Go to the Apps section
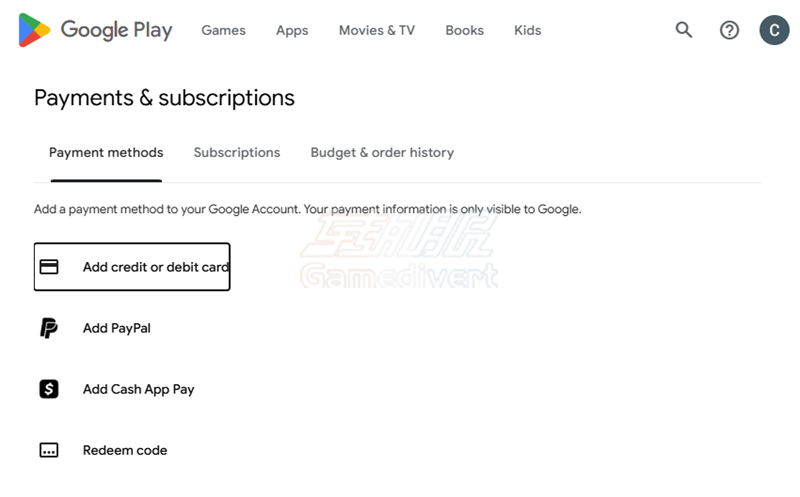Viewport: 800px width, 497px height. [292, 30]
